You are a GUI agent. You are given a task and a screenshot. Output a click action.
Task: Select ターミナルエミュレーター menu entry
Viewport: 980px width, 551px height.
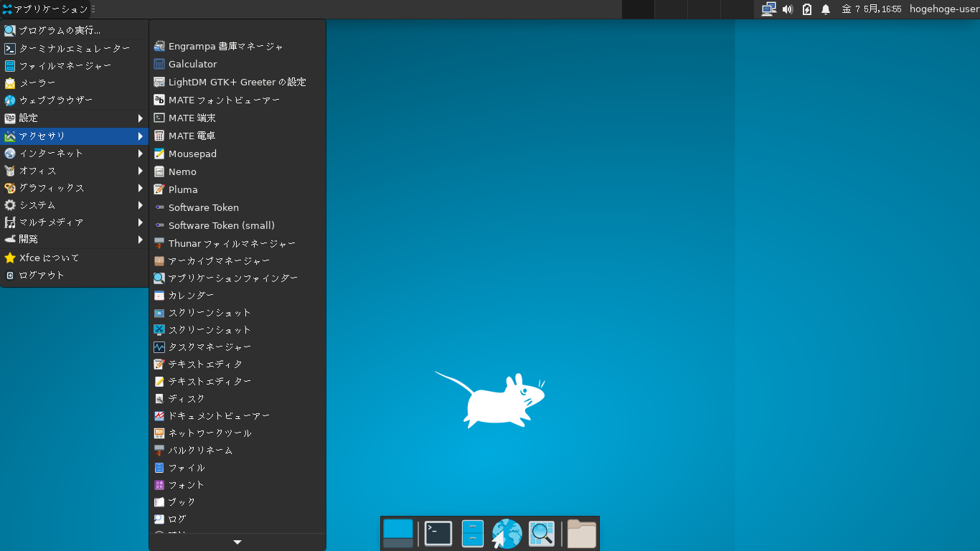tap(75, 48)
